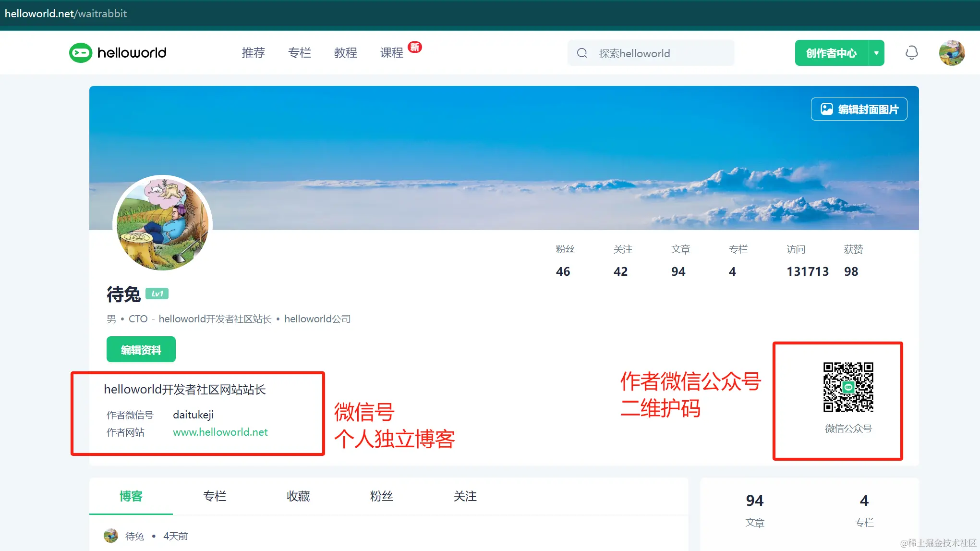Click the large profile avatar picture
This screenshot has width=980, height=551.
[x=162, y=224]
